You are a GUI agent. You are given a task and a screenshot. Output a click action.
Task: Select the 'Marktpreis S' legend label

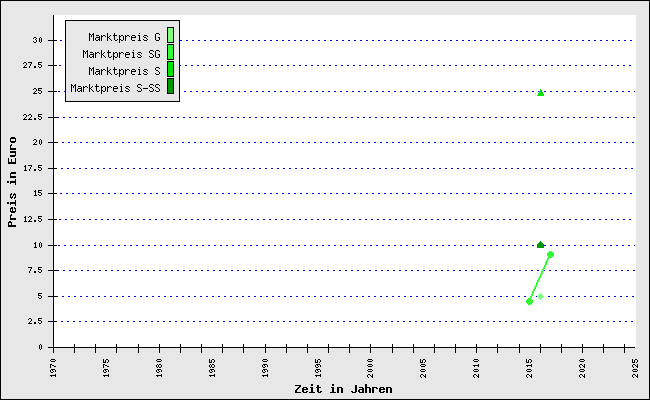coord(124,71)
